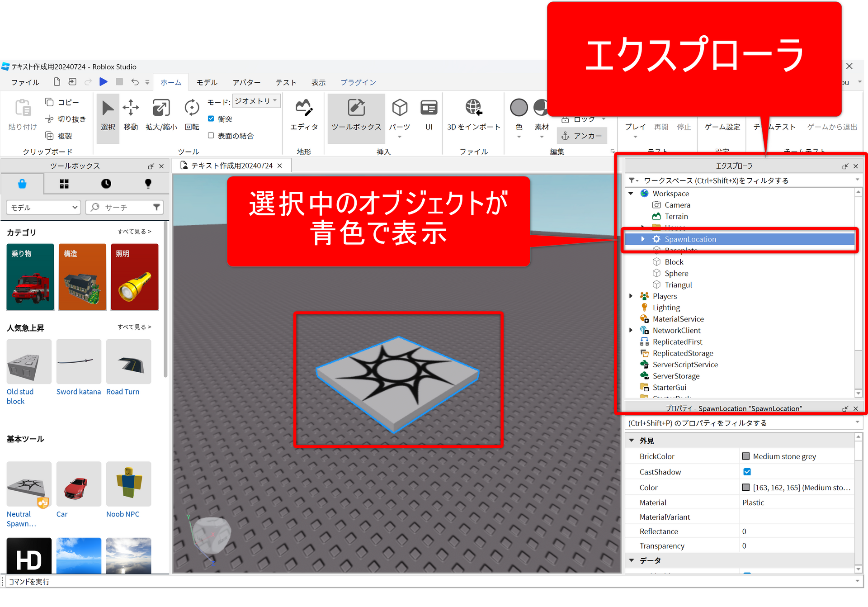Viewport: 868px width, 607px height.
Task: Toggle the Collisions (衝突) checkbox
Action: 211,119
